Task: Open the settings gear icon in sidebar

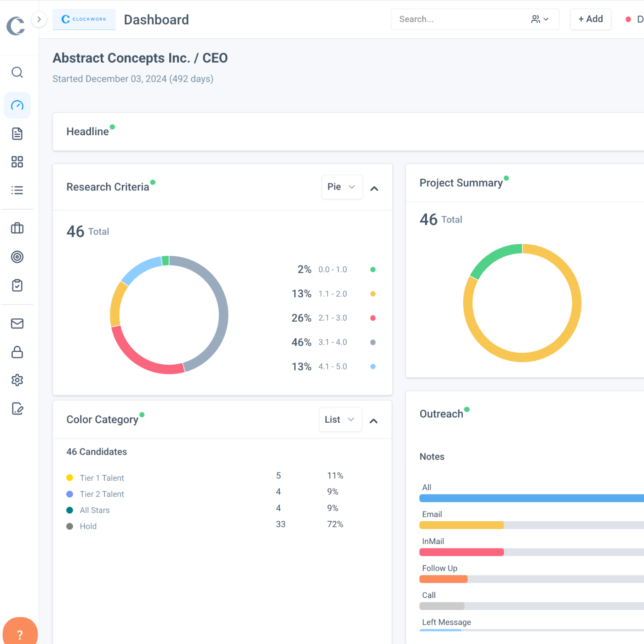Action: [17, 380]
